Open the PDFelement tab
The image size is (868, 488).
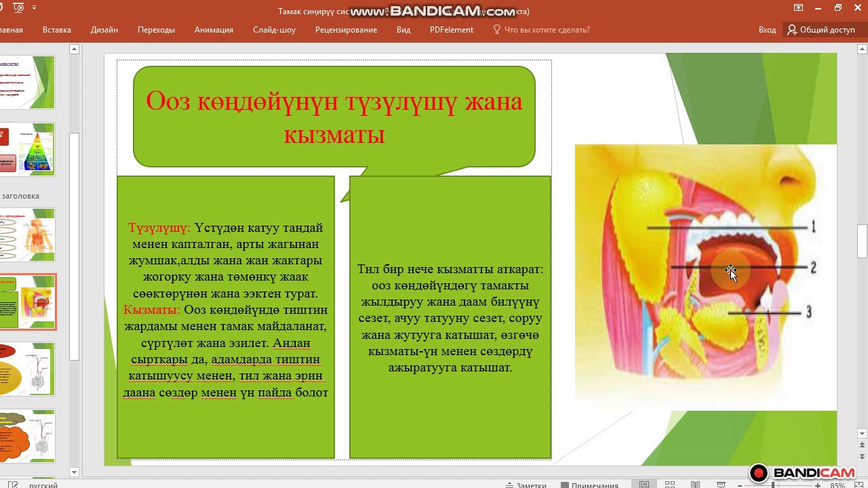click(452, 30)
